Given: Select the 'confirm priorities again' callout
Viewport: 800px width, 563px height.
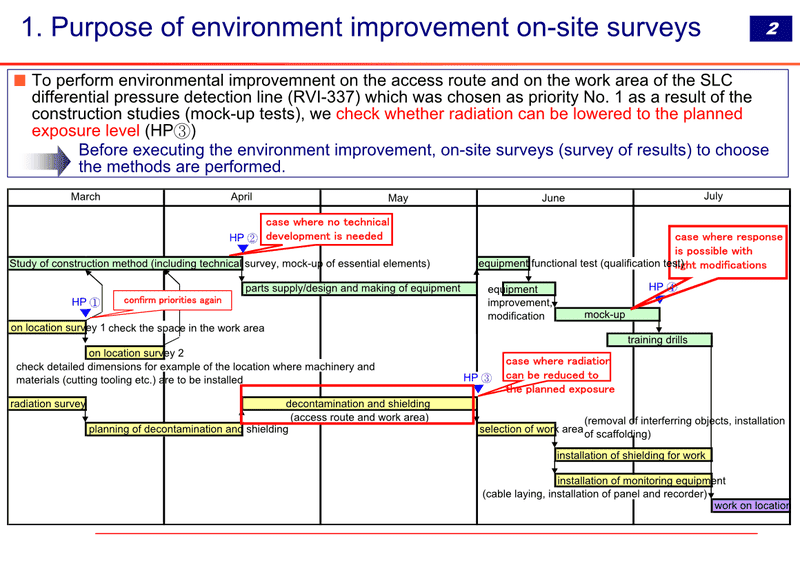Looking at the screenshot, I should click(x=172, y=300).
